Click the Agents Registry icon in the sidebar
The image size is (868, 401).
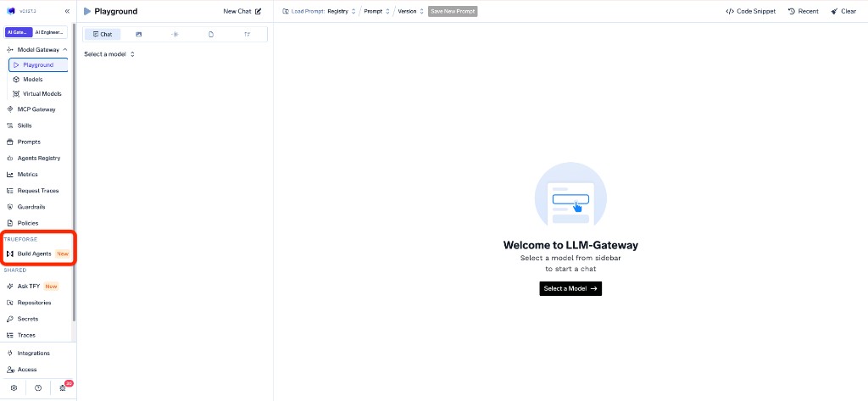(x=10, y=159)
